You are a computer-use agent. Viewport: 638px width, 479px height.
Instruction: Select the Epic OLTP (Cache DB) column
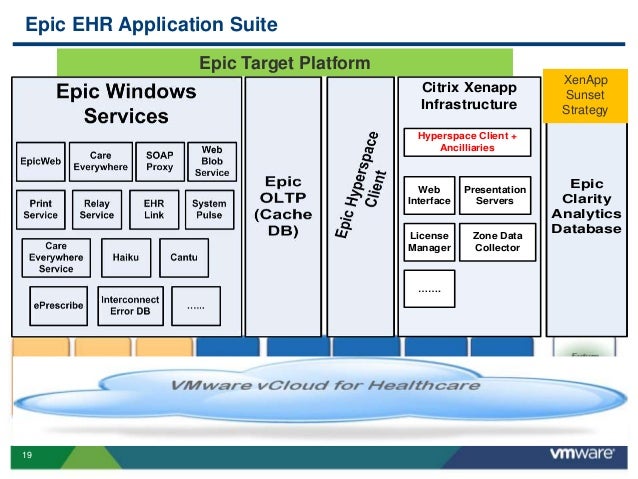(x=283, y=207)
